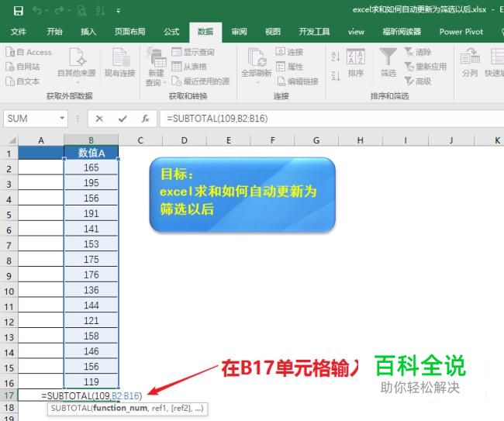Click the SUBTOTAL formula in cell B17
The image size is (504, 421).
(91, 395)
